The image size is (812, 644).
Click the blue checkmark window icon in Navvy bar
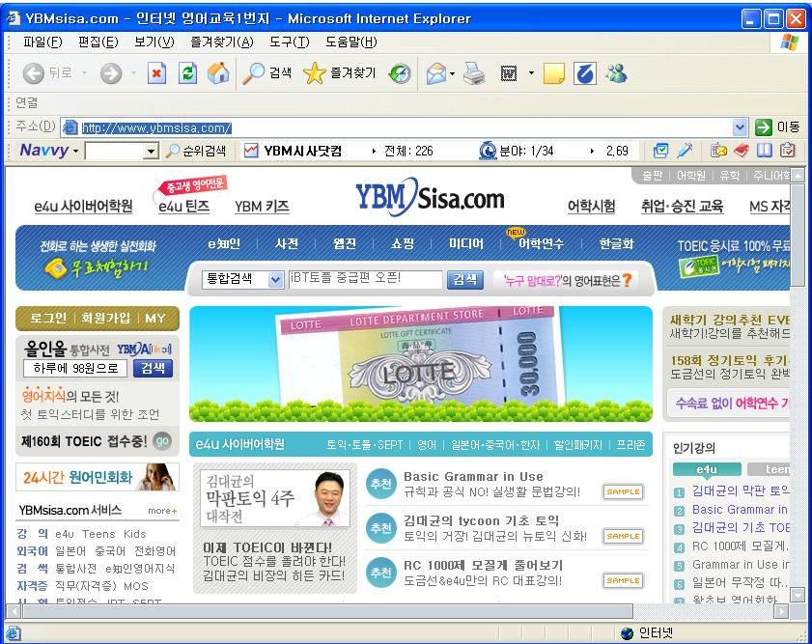click(660, 151)
